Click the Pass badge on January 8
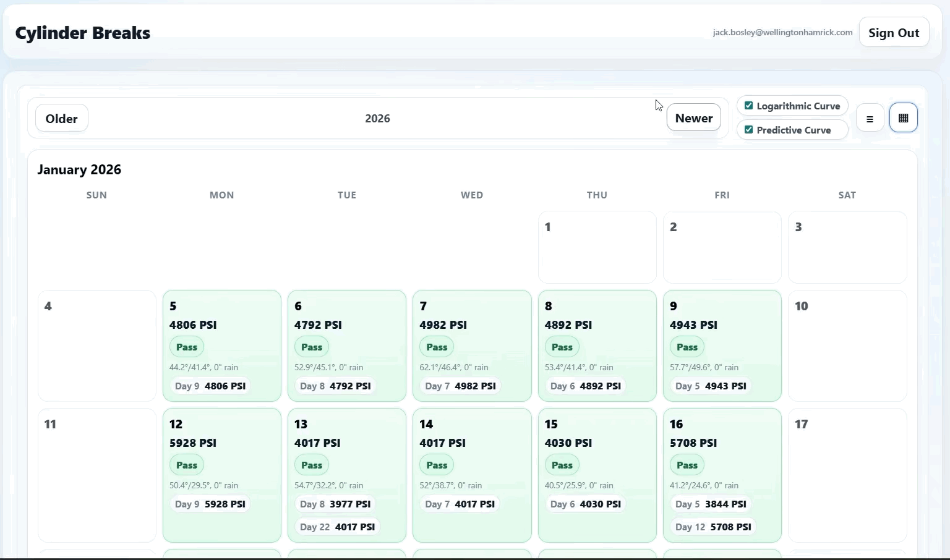Screen dimensions: 950x560 (562, 347)
